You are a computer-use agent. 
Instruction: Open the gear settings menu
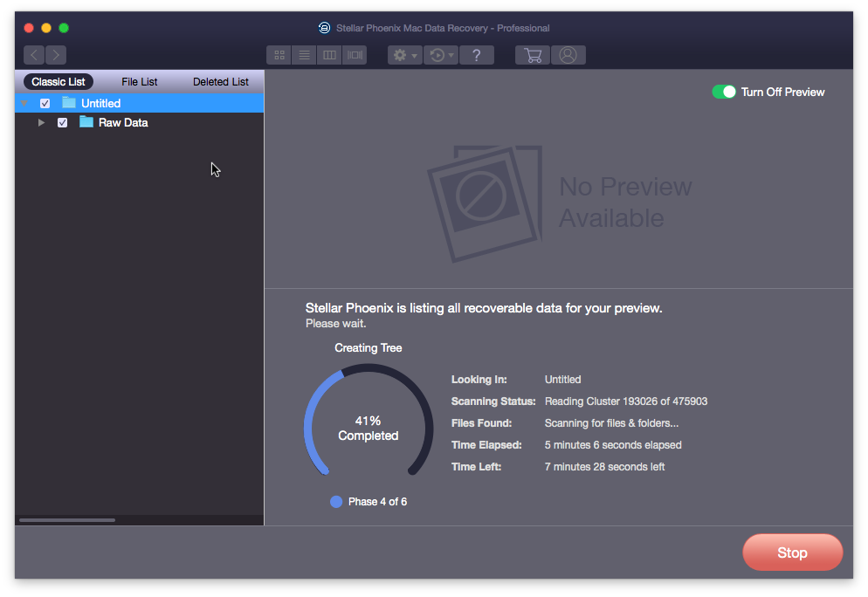tap(404, 55)
